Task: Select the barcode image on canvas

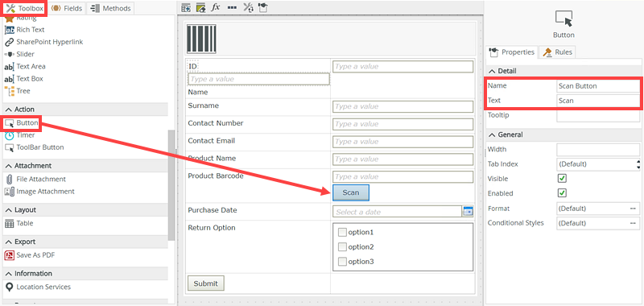Action: pos(201,39)
